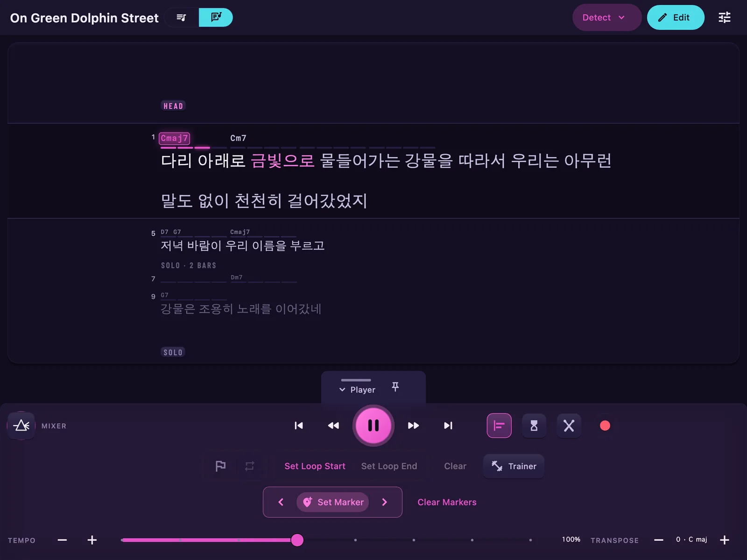
Task: Open the sliders settings icon
Action: click(x=725, y=17)
